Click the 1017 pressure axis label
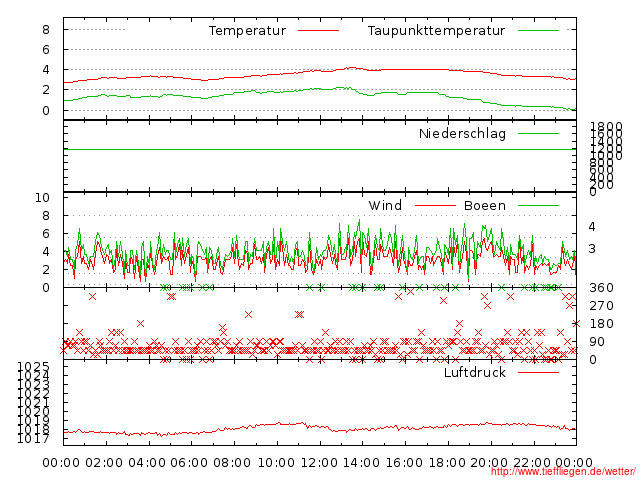Image resolution: width=640 pixels, height=480 pixels. [33, 439]
